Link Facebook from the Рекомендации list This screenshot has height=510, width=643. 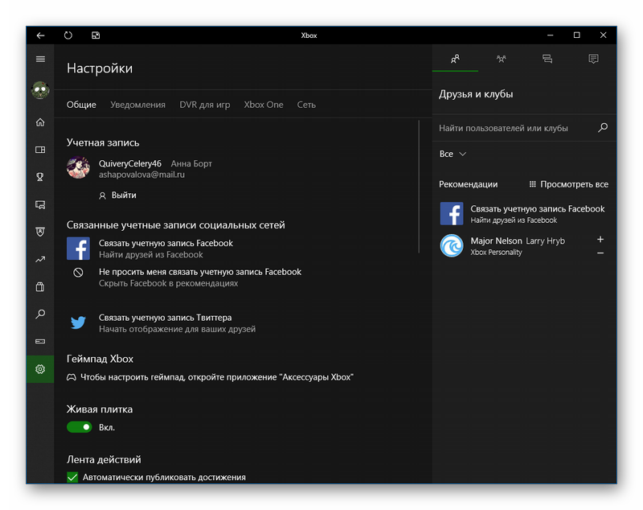[x=524, y=214]
